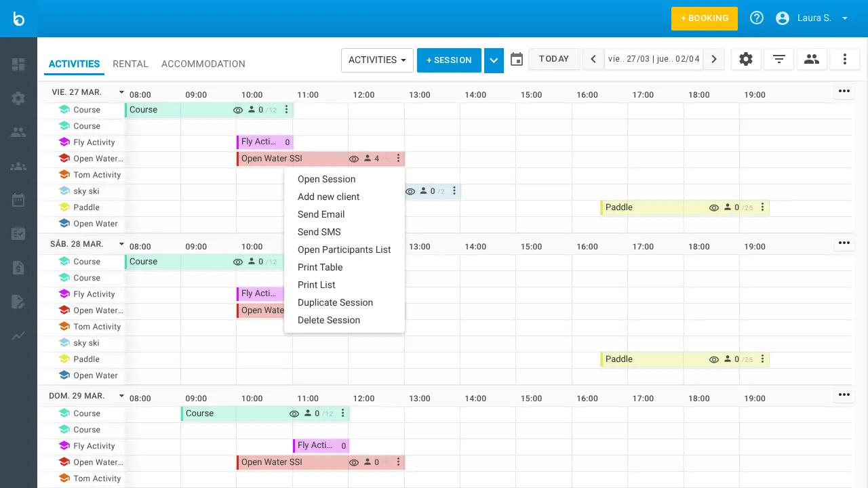Click the help question mark icon
This screenshot has height=488, width=868.
pos(757,18)
